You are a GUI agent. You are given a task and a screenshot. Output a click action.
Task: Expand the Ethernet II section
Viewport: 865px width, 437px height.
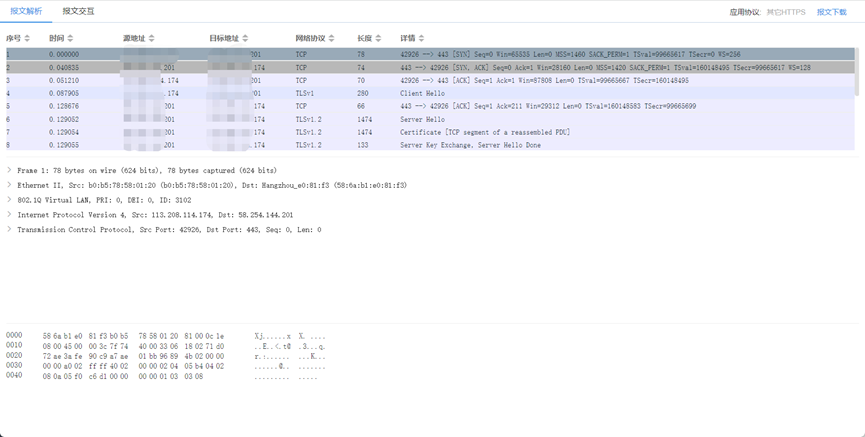[10, 185]
